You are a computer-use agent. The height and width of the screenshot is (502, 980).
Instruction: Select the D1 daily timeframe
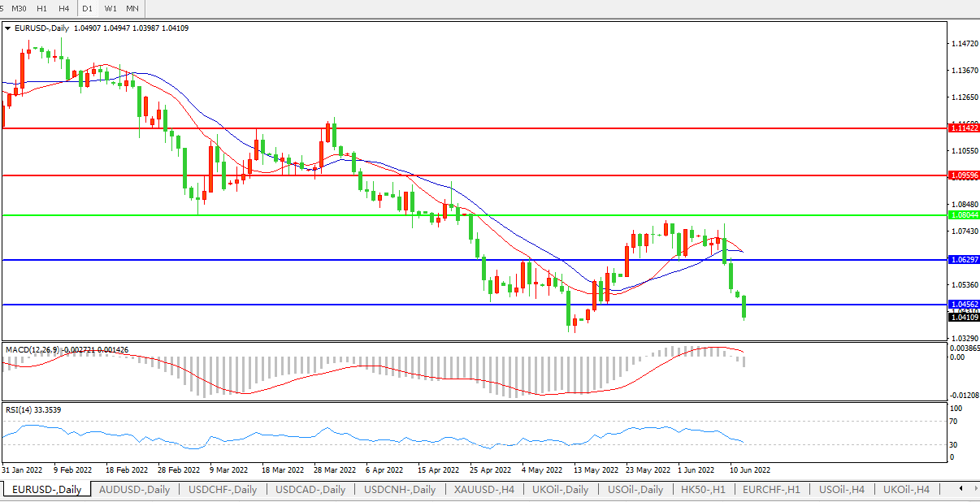click(x=88, y=8)
